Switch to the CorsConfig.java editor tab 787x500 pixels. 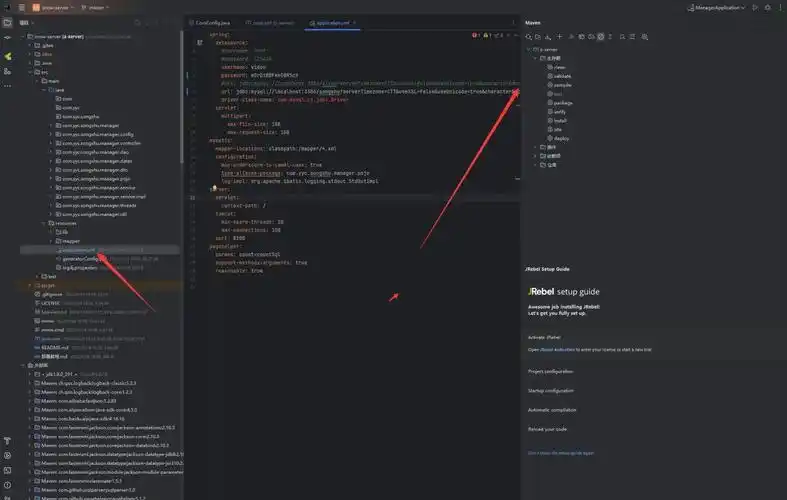[x=210, y=21]
